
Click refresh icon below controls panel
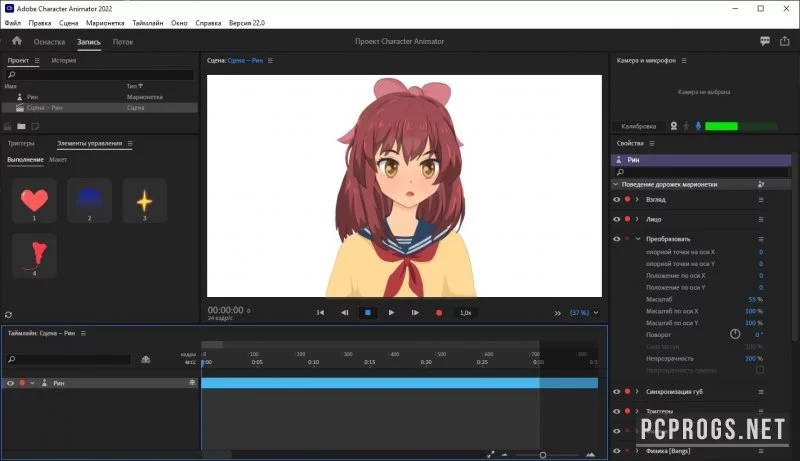coord(8,315)
